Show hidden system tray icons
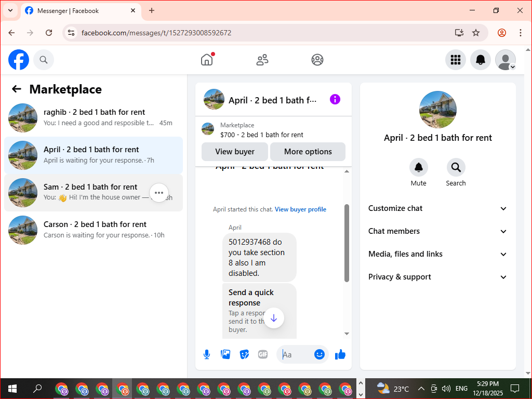This screenshot has height=399, width=532. pos(421,389)
